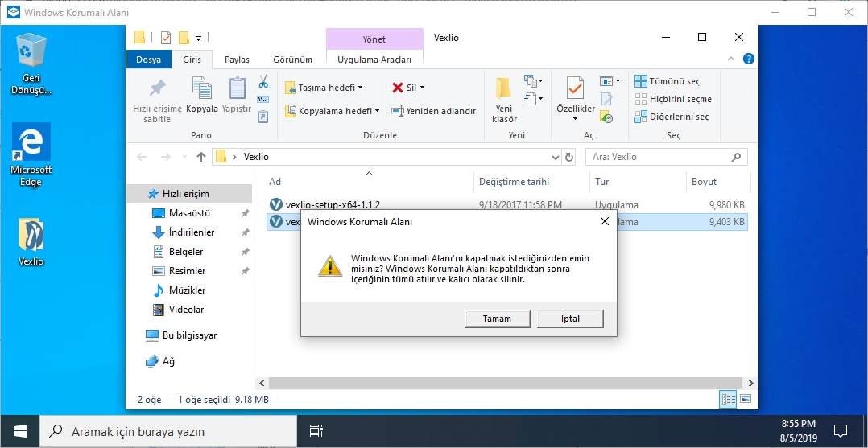Click Hiçbirini seçme
The image size is (868, 448).
[x=673, y=99]
